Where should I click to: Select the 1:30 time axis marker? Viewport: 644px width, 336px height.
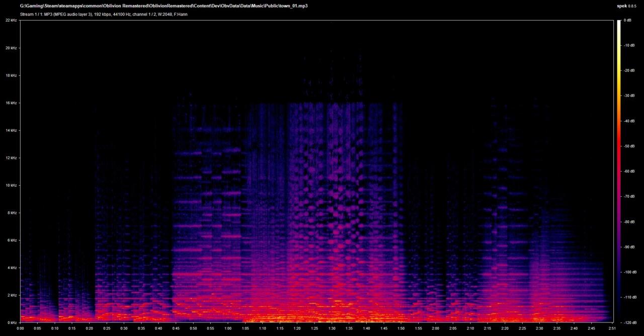[x=332, y=328]
